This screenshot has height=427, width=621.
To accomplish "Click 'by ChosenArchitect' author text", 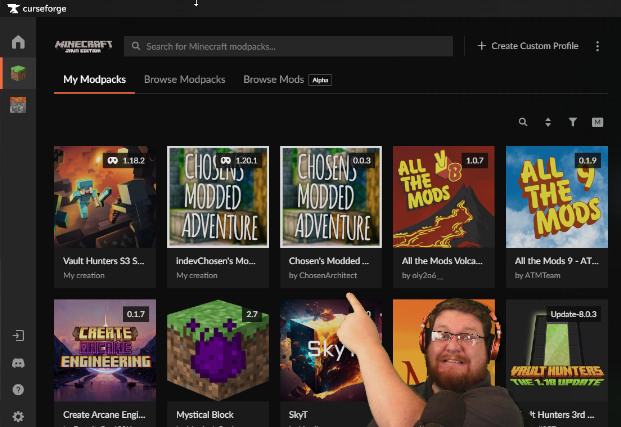I will [323, 275].
